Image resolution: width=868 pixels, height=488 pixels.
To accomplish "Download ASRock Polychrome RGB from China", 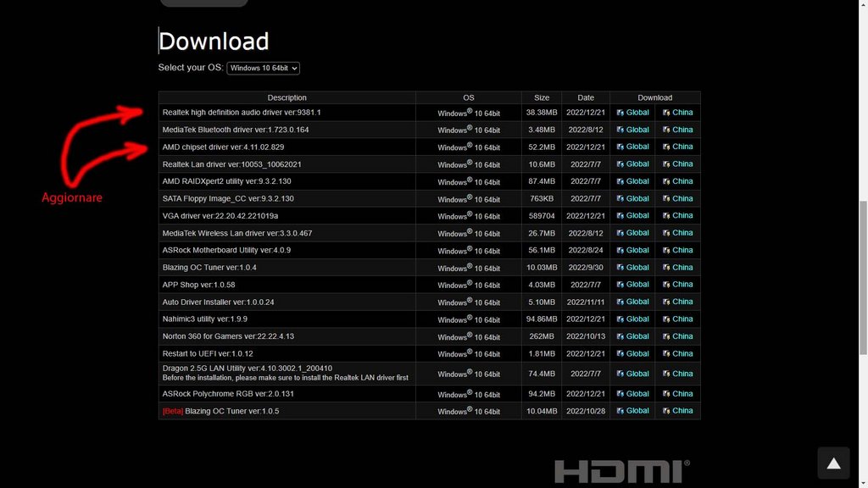I will [x=677, y=393].
